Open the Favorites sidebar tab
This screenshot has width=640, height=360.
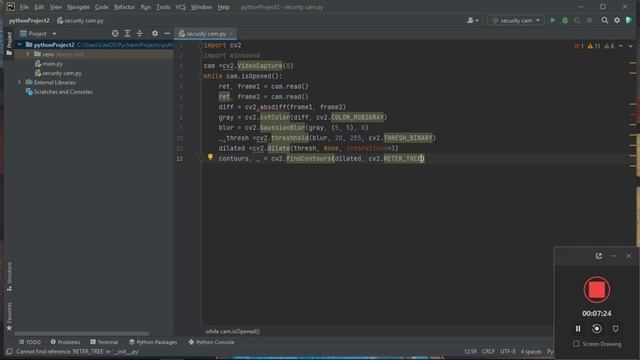click(x=9, y=316)
